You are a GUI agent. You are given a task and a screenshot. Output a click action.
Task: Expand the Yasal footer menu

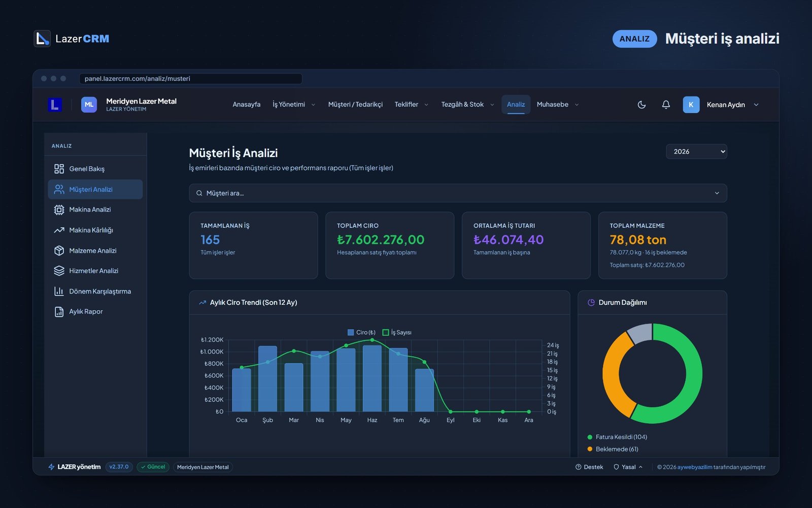coord(628,467)
